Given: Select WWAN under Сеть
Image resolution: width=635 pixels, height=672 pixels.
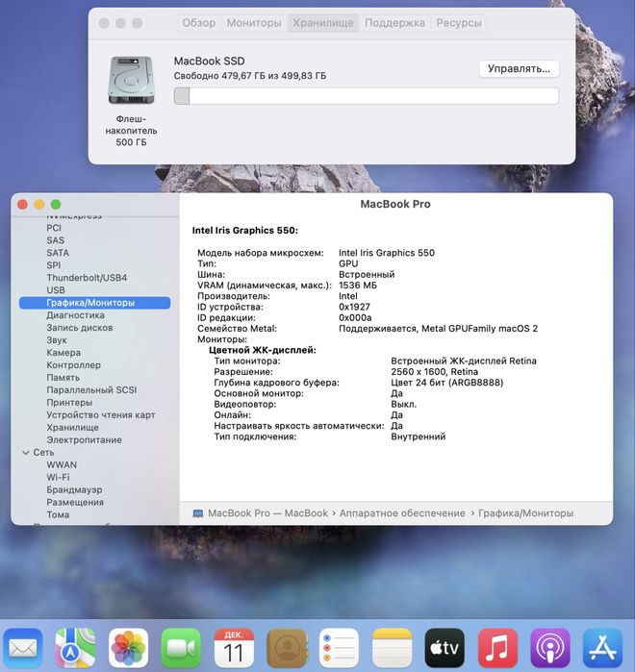Looking at the screenshot, I should [x=62, y=464].
